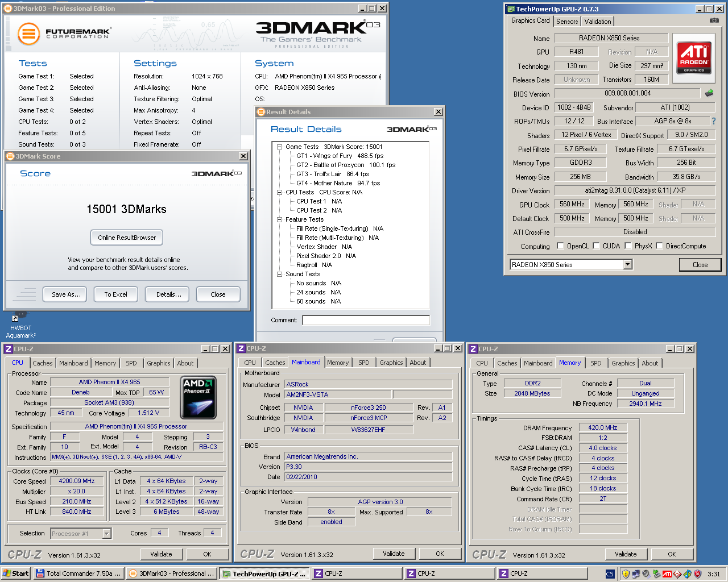728x582 pixels.
Task: Click the CS language indicator on taskbar
Action: pyautogui.click(x=610, y=574)
